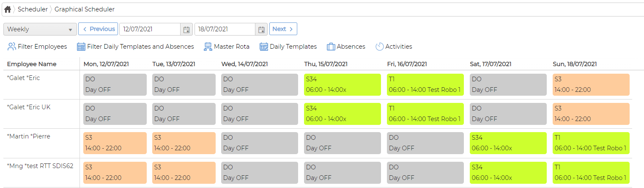The image size is (644, 188).
Task: Click the home icon in breadcrumb
Action: point(8,9)
